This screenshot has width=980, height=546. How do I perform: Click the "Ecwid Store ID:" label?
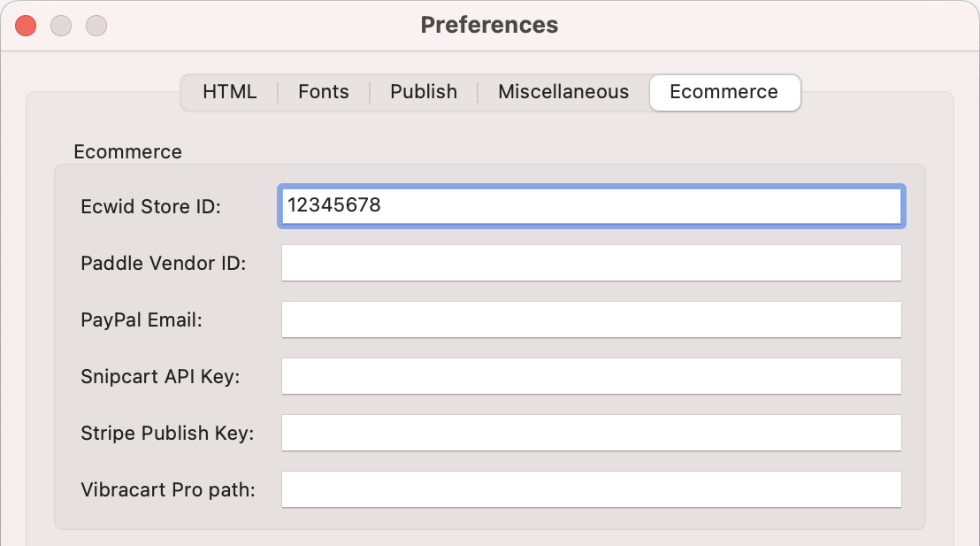(x=150, y=207)
